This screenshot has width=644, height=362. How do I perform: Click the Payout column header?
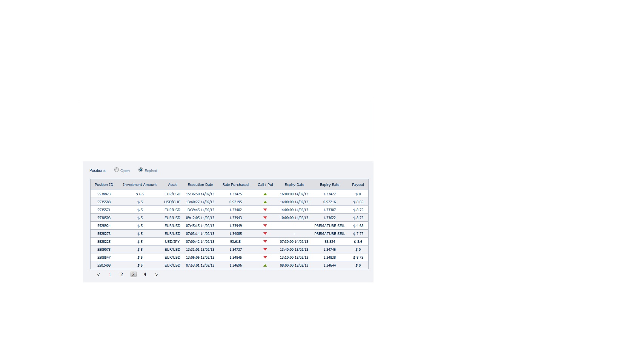pyautogui.click(x=358, y=185)
